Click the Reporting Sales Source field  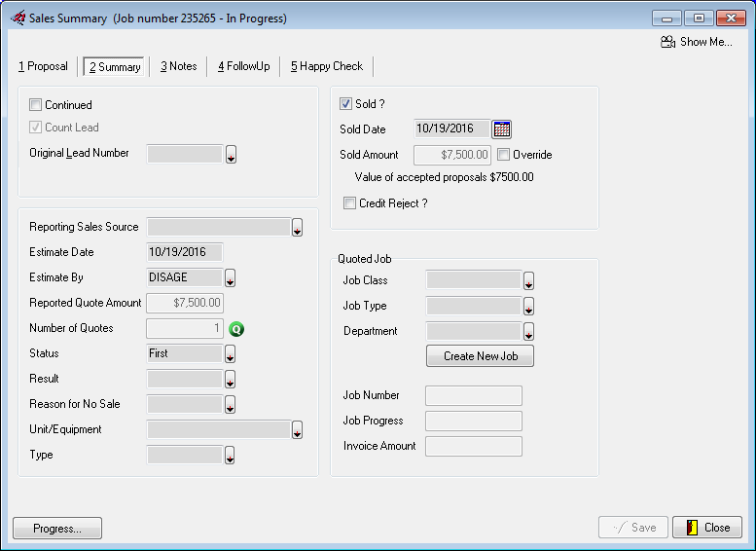(x=218, y=227)
